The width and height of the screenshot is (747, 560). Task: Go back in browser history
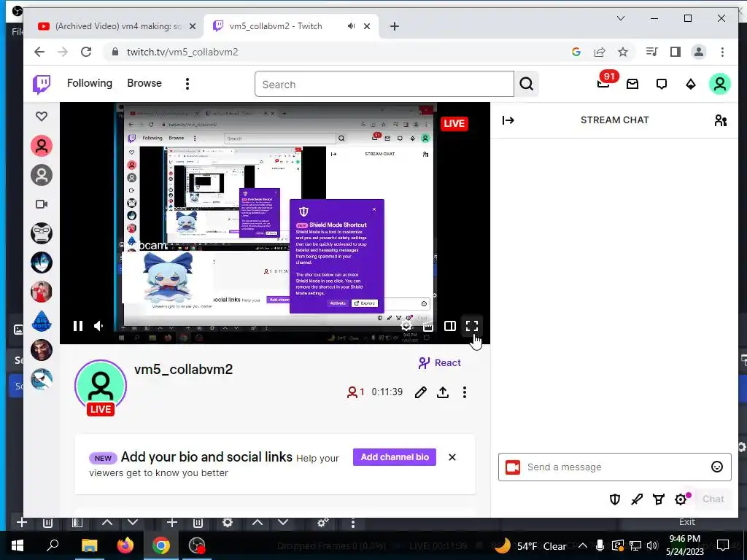coord(39,52)
